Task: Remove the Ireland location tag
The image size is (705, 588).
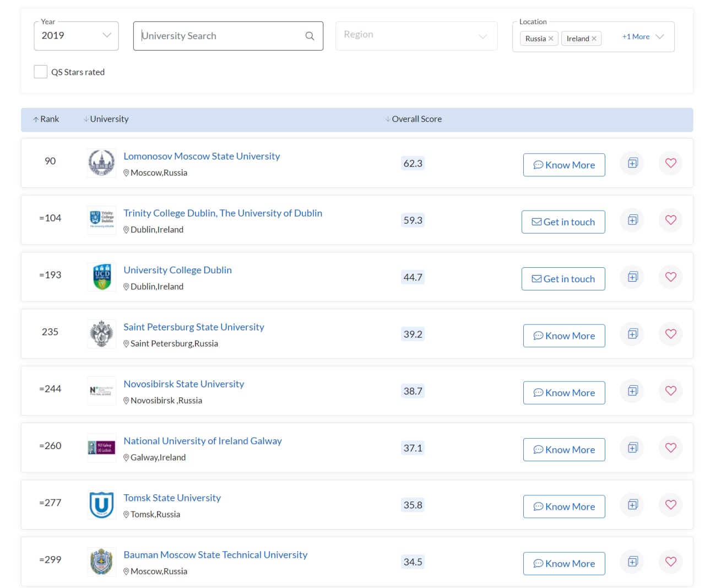Action: (x=594, y=39)
